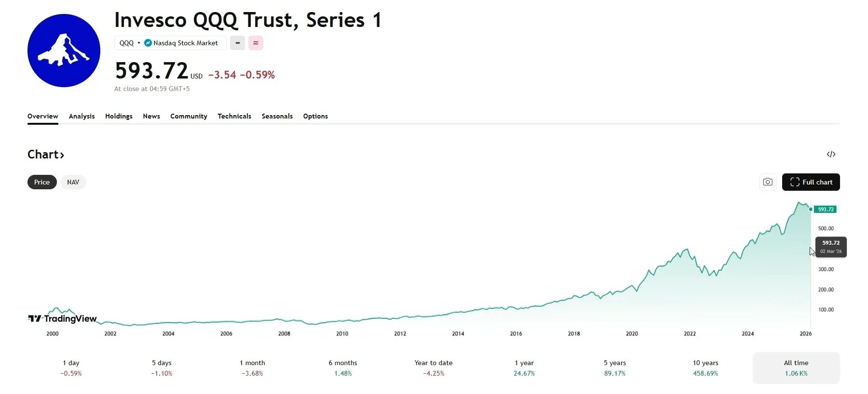Select the 1 year range
Screen dimensions: 868x394
point(524,368)
